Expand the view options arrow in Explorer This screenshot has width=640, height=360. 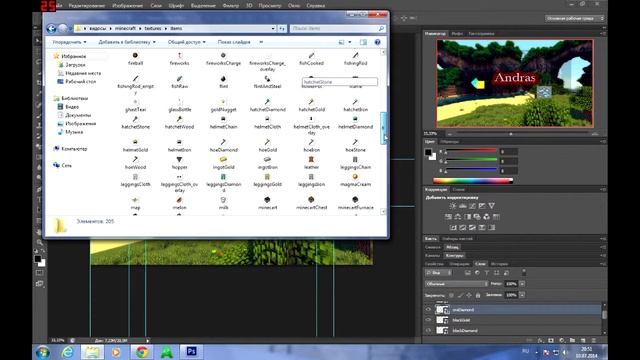pos(350,42)
